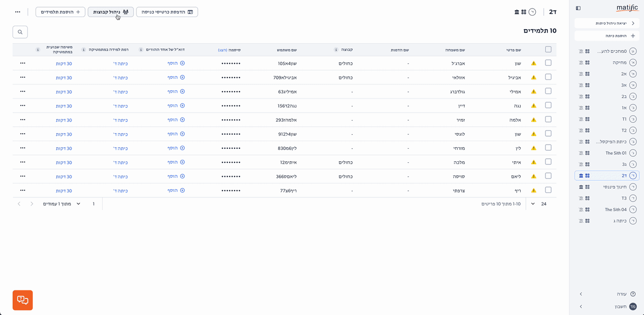
Task: Tick the checkbox for נגה דיין
Action: click(x=548, y=105)
